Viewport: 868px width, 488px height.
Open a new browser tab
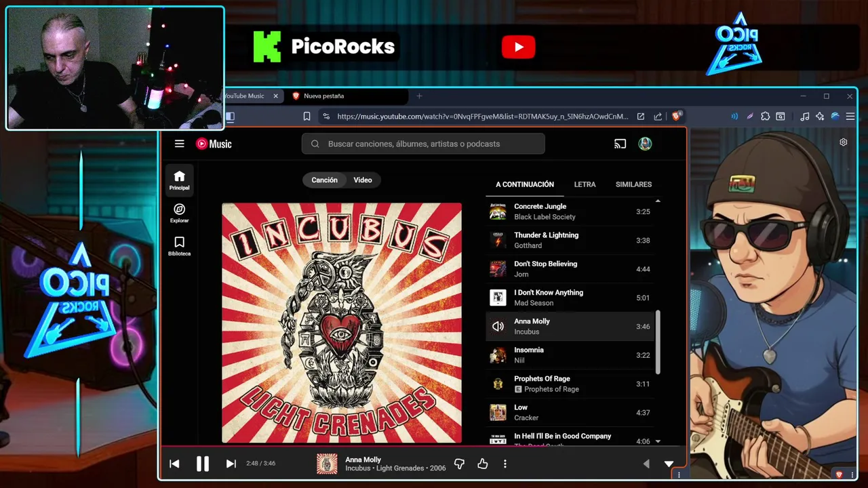419,96
